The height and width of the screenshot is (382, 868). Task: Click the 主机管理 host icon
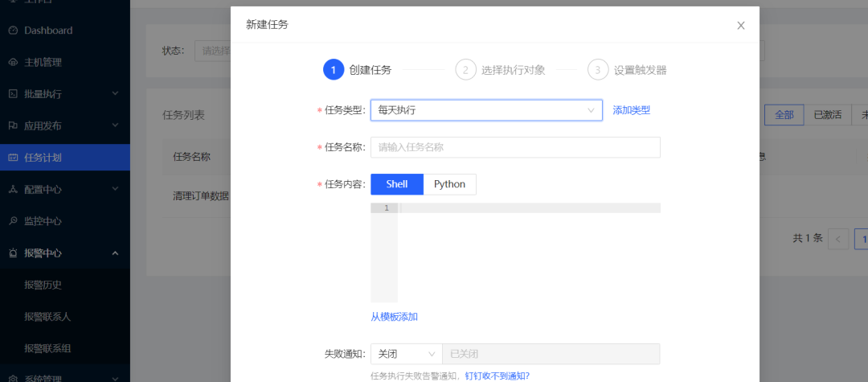(14, 63)
